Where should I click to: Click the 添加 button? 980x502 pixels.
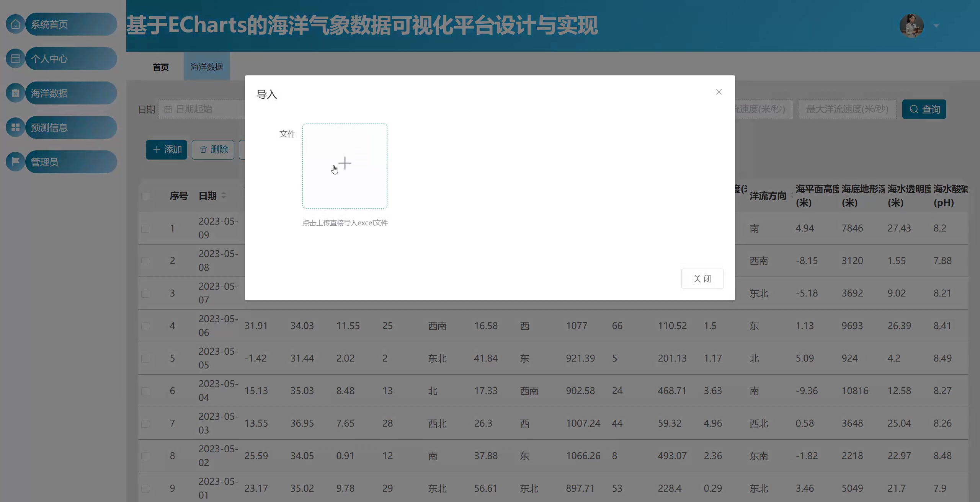[x=167, y=149]
